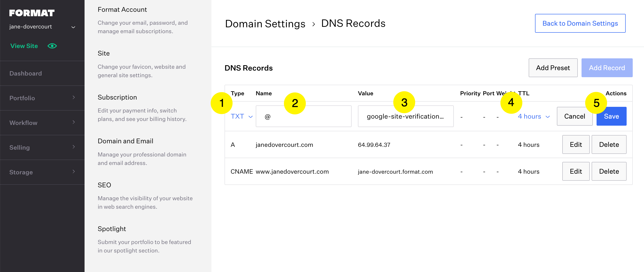Go to Dashboard in sidebar
This screenshot has width=644, height=272.
coord(26,73)
